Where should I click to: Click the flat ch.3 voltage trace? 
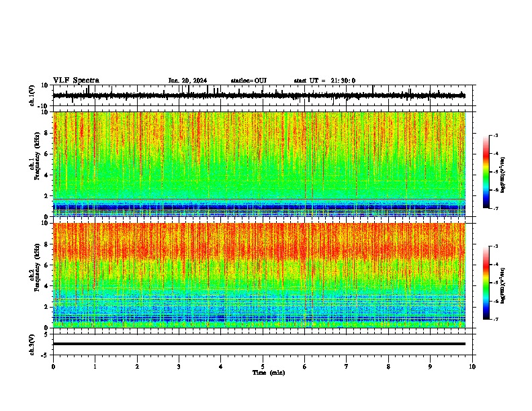259,344
